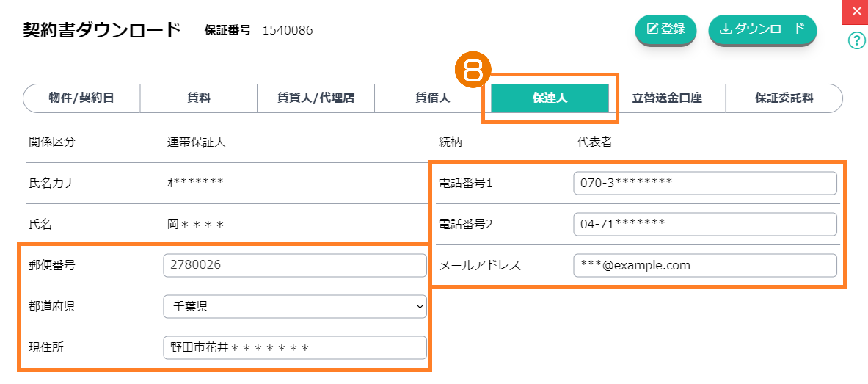Click the 電話番号1 input field
The height and width of the screenshot is (384, 868).
[x=704, y=183]
